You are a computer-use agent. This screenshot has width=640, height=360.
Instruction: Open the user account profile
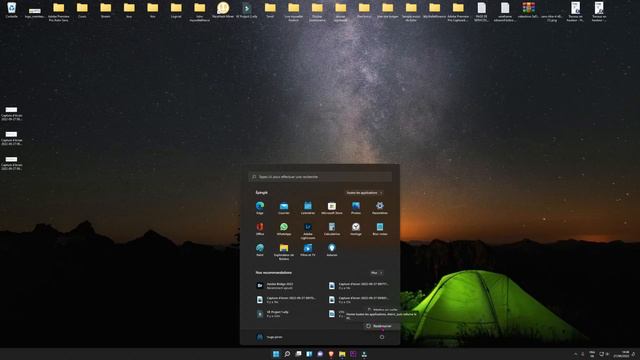point(269,337)
